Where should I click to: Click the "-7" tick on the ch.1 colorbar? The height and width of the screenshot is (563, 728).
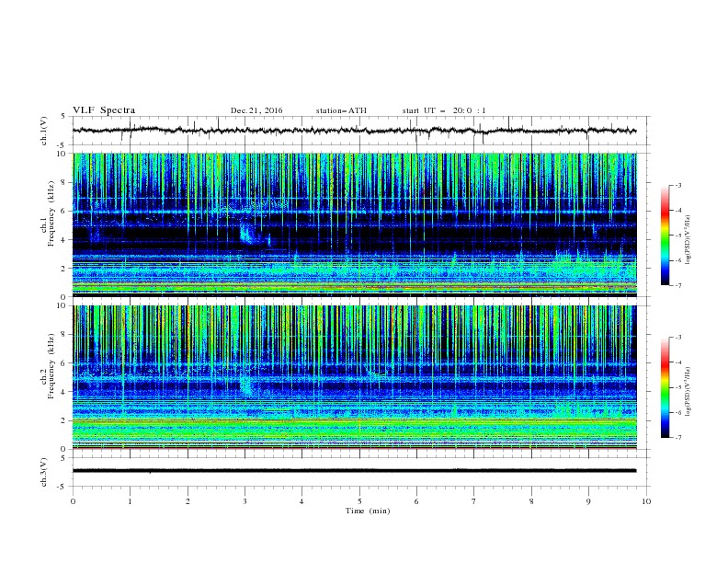coord(677,285)
